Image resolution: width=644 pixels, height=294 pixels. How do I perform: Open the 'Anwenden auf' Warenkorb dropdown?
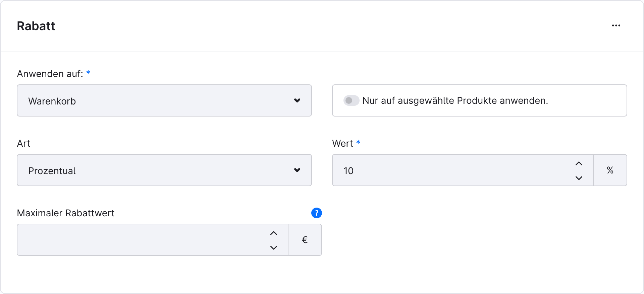[x=164, y=100]
